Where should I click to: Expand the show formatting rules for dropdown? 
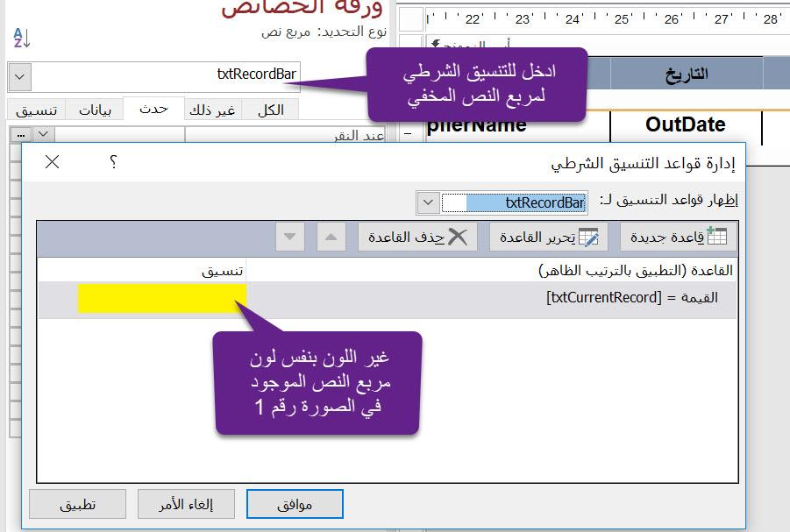[x=427, y=202]
